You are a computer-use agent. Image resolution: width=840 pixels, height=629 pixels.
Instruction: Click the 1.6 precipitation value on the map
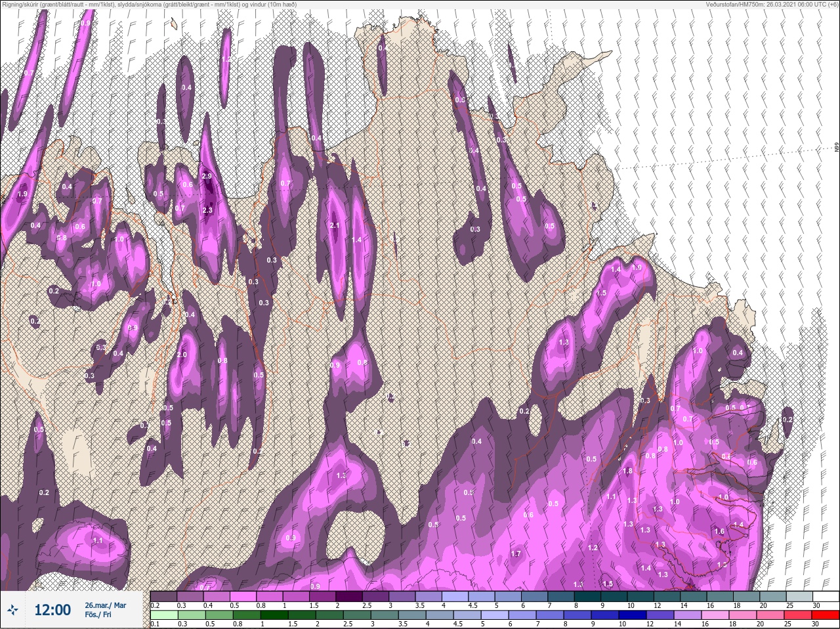point(719,532)
